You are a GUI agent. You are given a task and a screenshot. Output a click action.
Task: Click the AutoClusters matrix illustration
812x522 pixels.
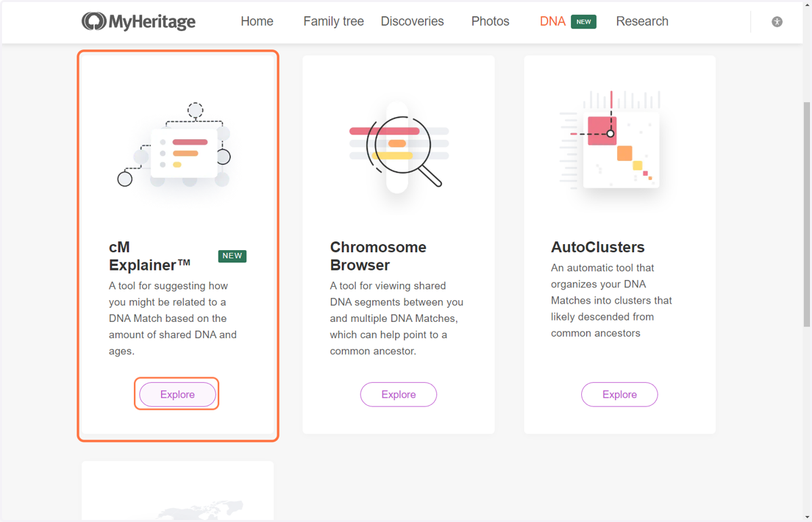pyautogui.click(x=610, y=141)
